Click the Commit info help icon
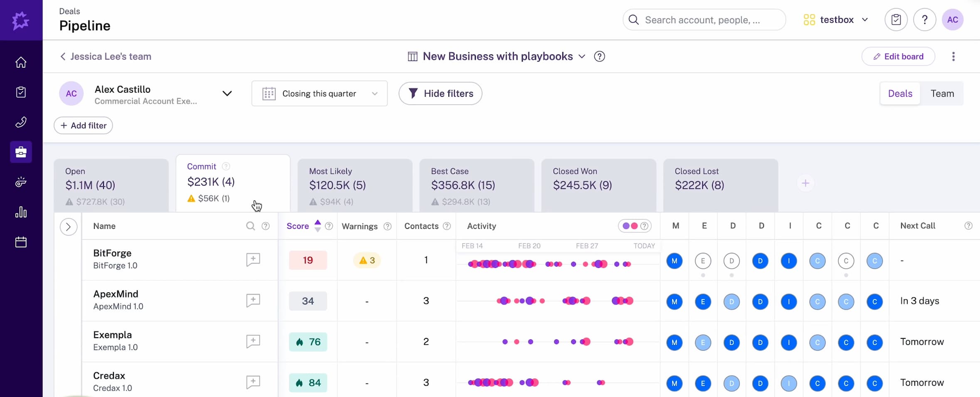This screenshot has width=980, height=397. pos(226,167)
